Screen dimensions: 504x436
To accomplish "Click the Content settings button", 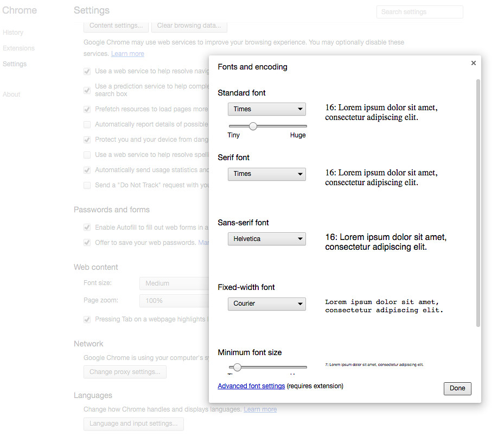I will pos(116,26).
